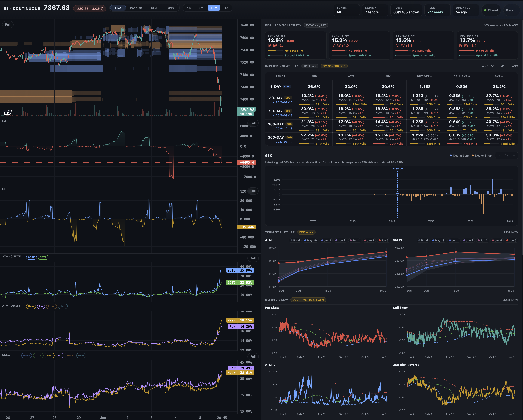Open the ROWS 63/1705 shown selector

click(x=406, y=10)
